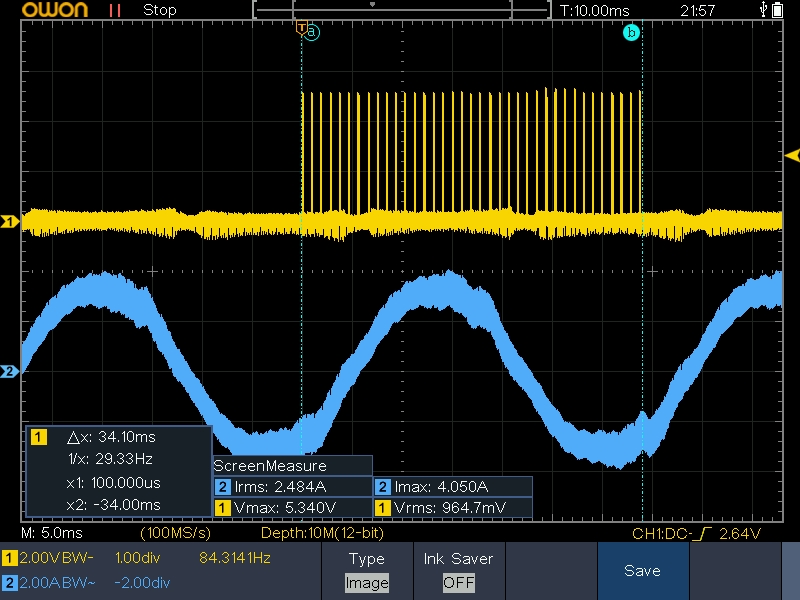This screenshot has width=800, height=600.
Task: Click the Δx: 34.10ms cursor readout
Action: point(111,437)
